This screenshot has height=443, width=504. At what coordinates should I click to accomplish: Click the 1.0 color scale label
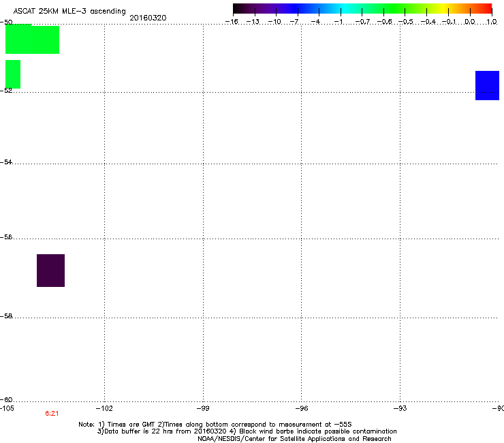click(492, 22)
